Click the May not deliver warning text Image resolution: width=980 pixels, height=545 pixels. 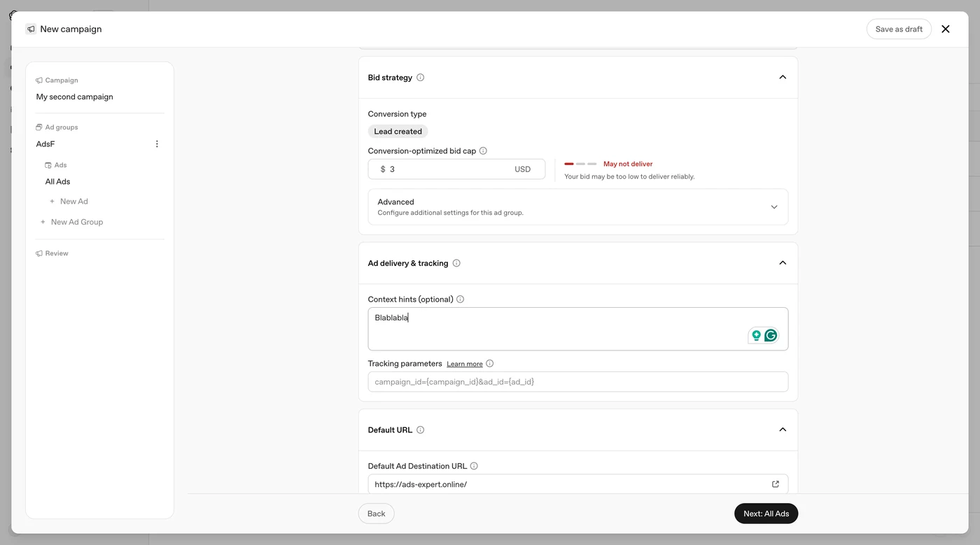(x=628, y=164)
